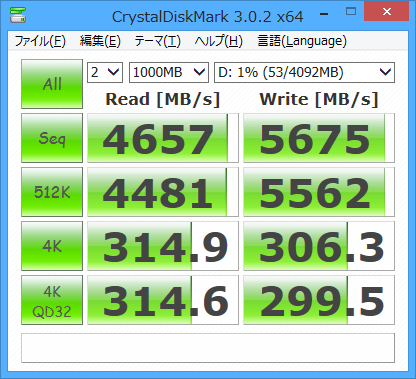The image size is (416, 379).
Task: Open the 編集(E) menu
Action: pos(100,41)
